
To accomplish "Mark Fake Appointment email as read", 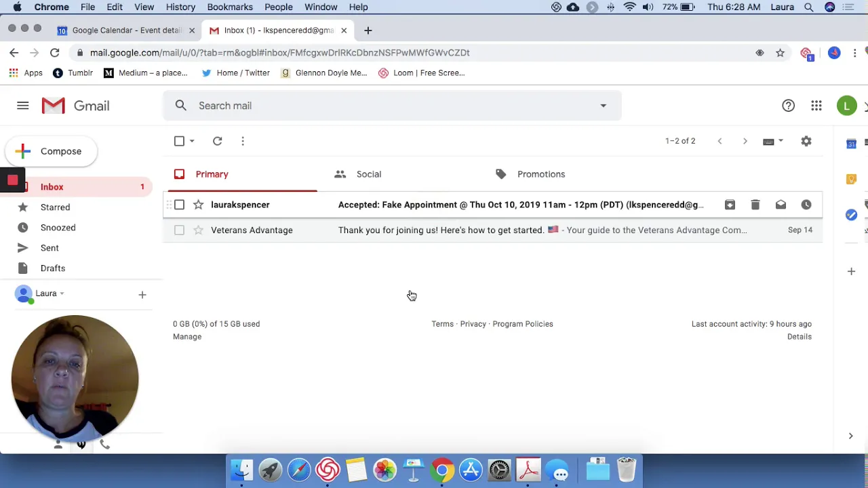I will tap(781, 205).
